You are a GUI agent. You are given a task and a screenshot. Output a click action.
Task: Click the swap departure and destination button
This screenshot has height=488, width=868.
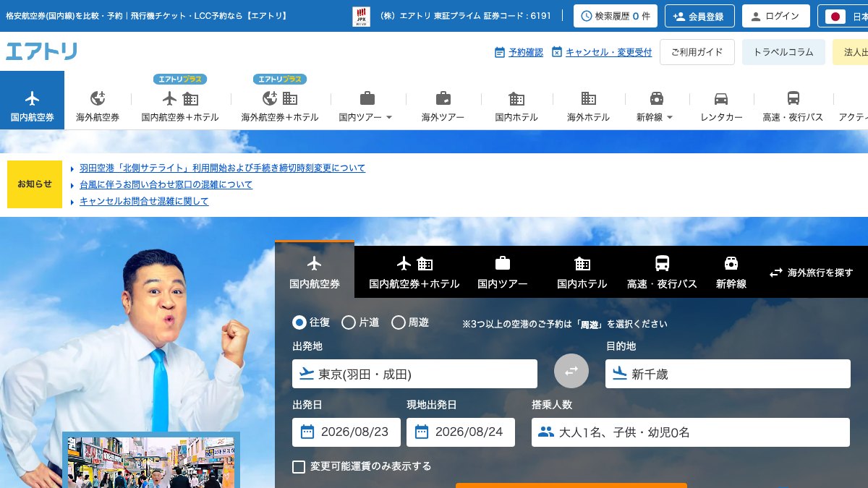[571, 371]
